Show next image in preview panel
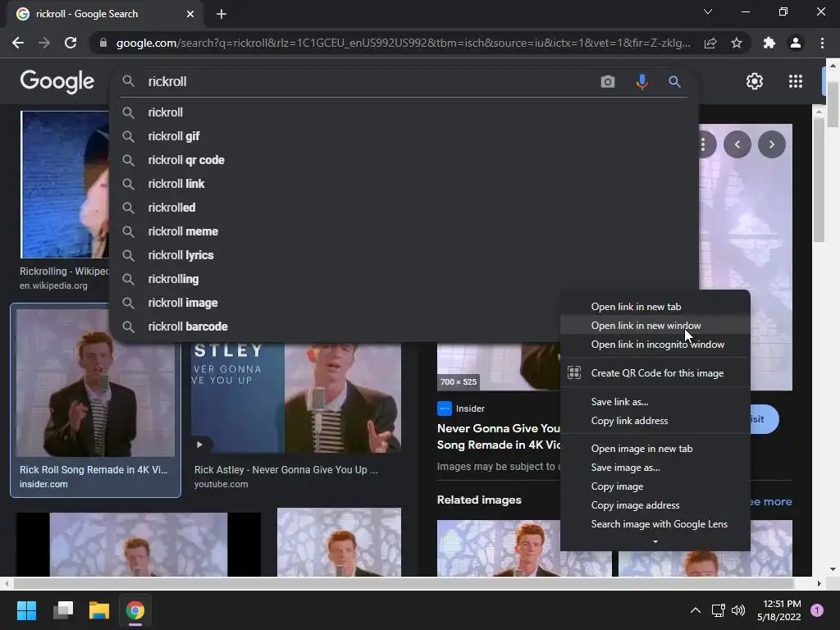840x630 pixels. 771,144
